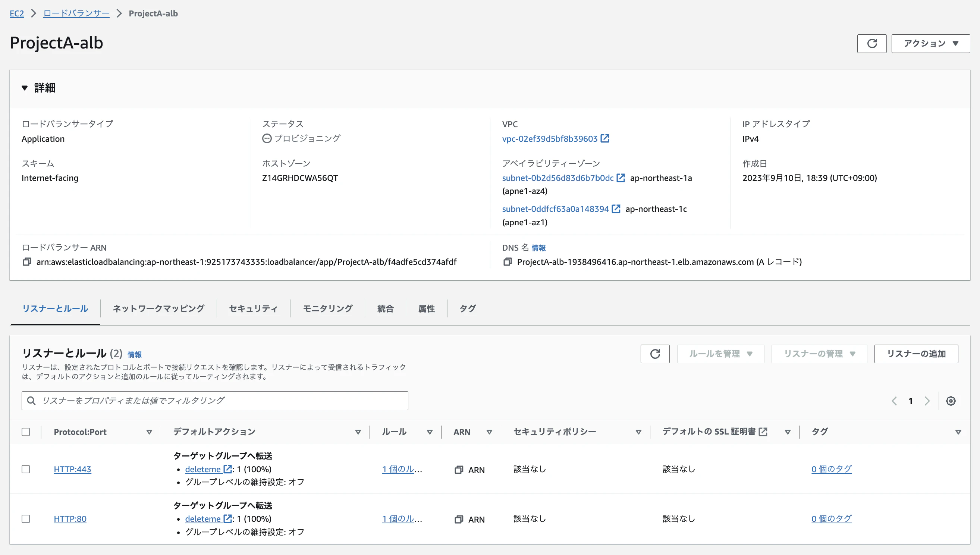
Task: Copy ARN of the HTTP:80 listener
Action: point(459,519)
